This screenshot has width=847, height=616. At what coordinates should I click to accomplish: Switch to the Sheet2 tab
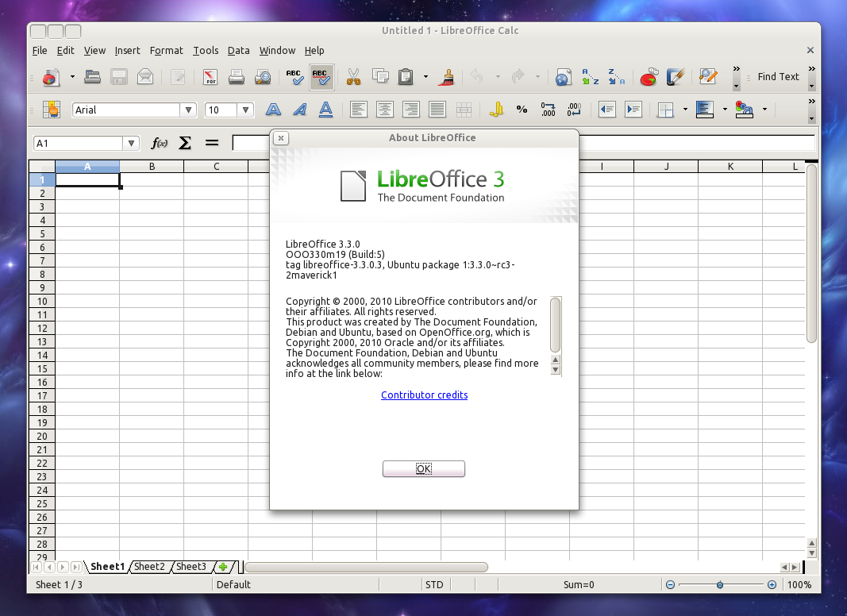tap(149, 566)
